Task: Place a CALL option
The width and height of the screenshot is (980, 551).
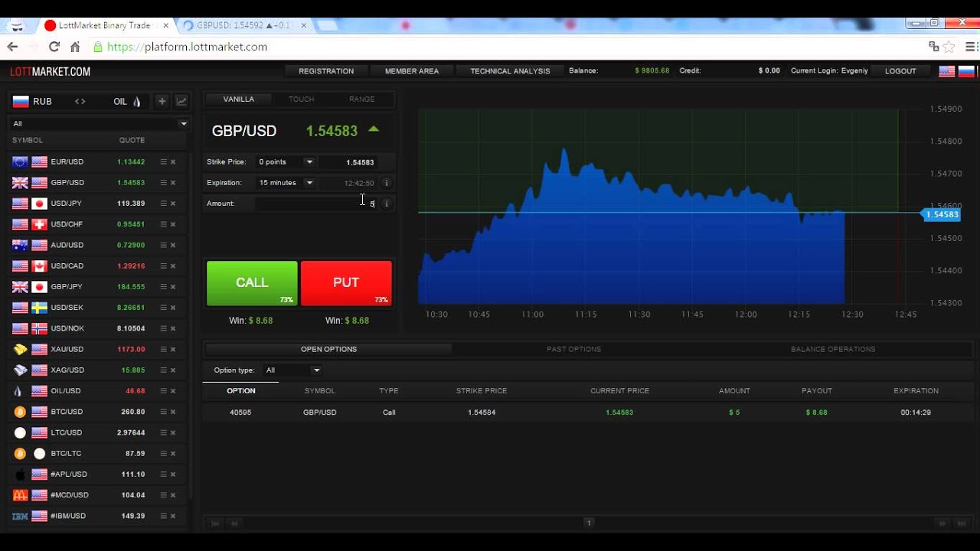Action: [x=252, y=283]
